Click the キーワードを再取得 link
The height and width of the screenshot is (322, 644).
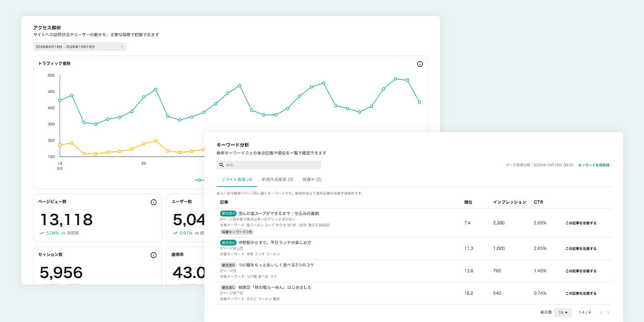(x=594, y=165)
